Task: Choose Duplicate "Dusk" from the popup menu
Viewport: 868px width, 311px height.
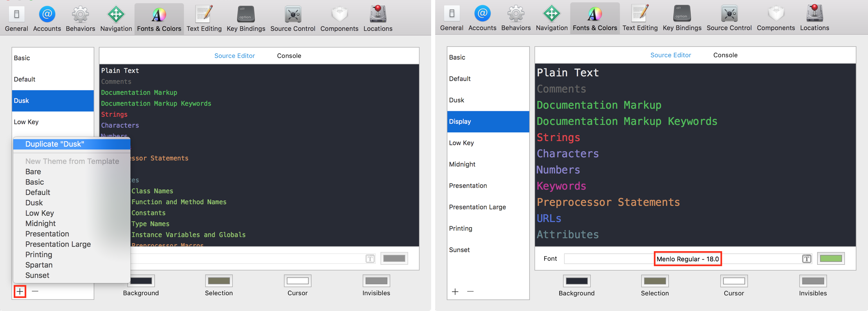Action: (x=55, y=144)
